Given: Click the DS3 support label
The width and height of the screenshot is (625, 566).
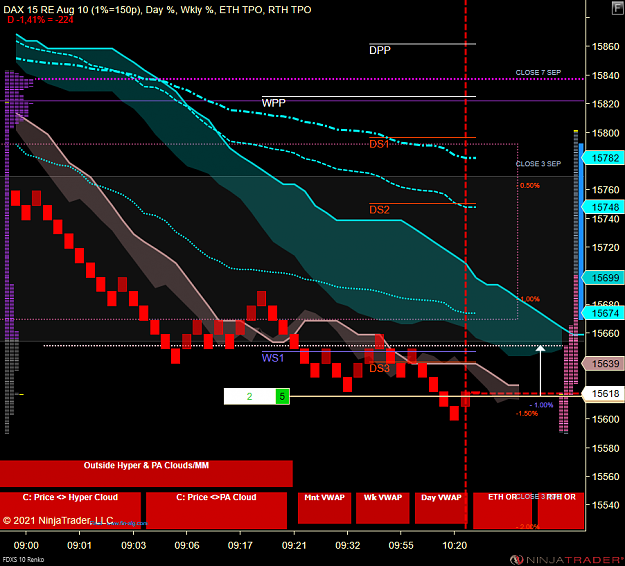Looking at the screenshot, I should coord(379,368).
